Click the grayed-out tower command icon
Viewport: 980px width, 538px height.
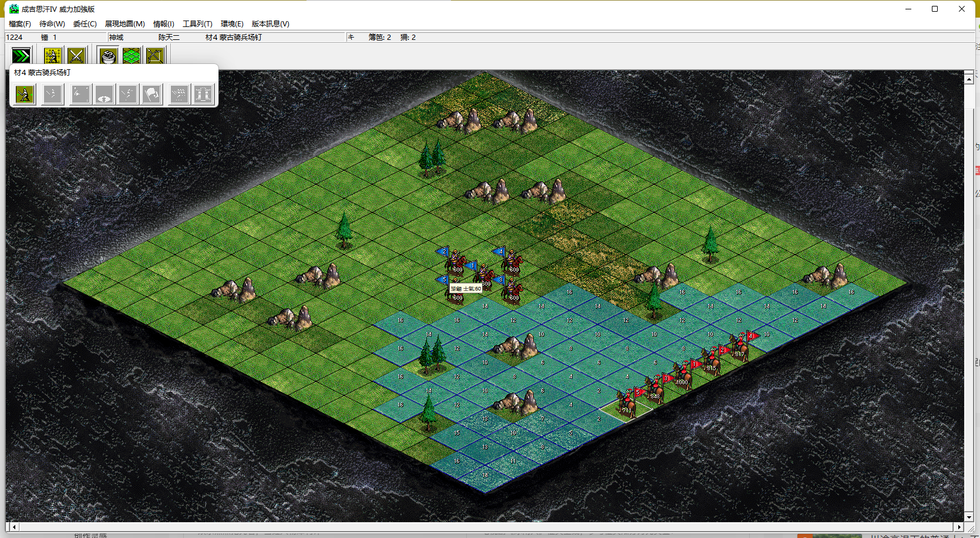pyautogui.click(x=203, y=94)
